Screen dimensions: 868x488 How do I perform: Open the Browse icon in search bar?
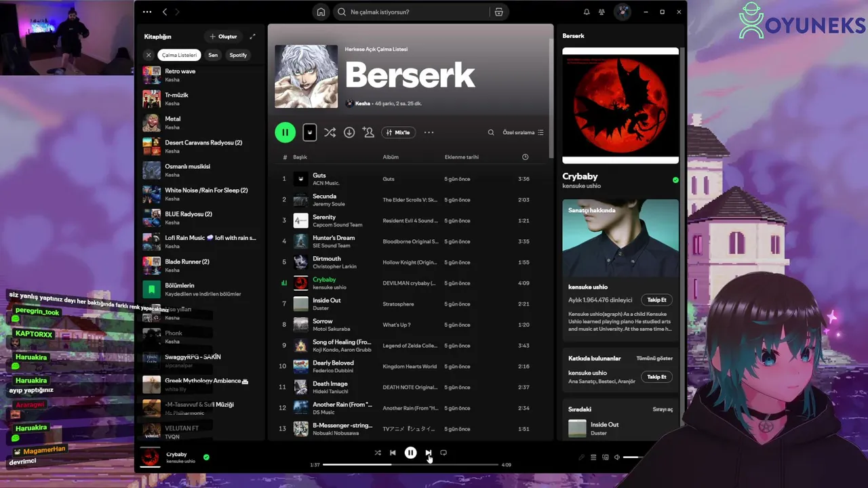[x=498, y=12]
